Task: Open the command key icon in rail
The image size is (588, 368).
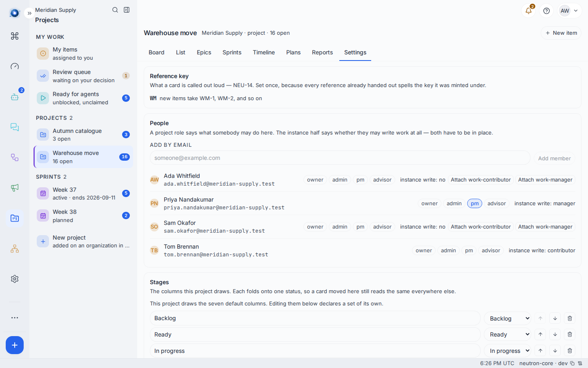Action: (x=15, y=36)
